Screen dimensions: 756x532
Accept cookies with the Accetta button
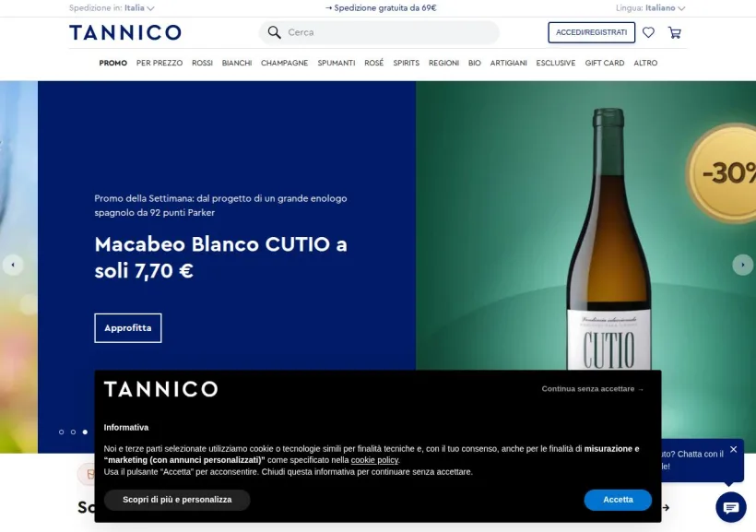coord(618,500)
